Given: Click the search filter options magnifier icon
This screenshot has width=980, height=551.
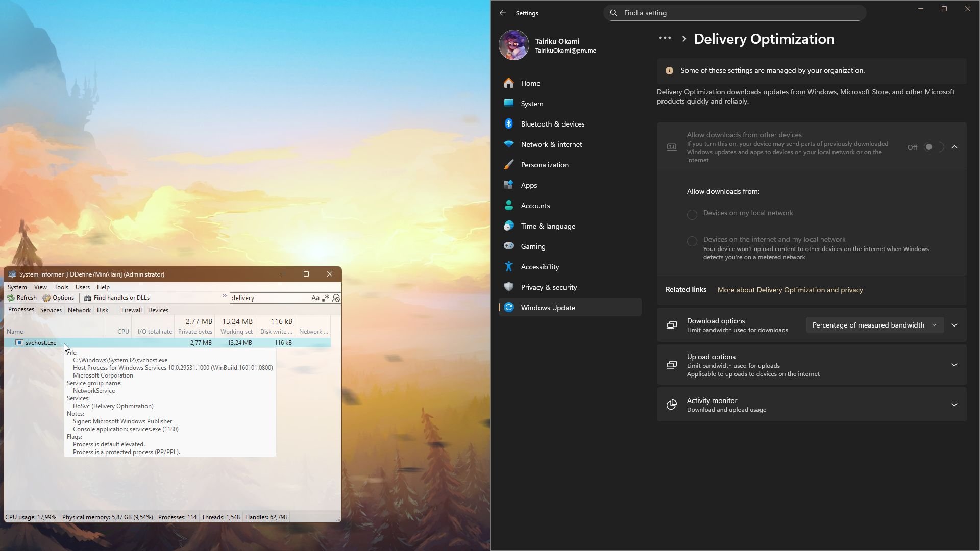Looking at the screenshot, I should (x=336, y=298).
